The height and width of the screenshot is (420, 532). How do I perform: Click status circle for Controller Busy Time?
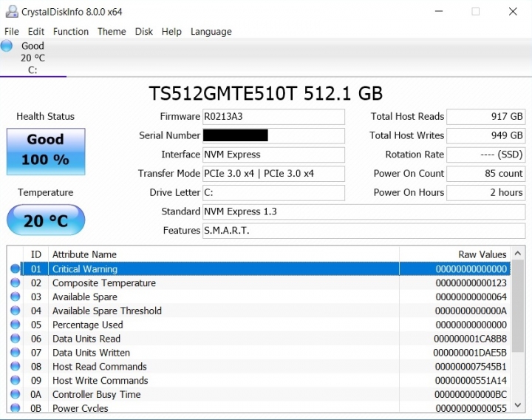[16, 394]
